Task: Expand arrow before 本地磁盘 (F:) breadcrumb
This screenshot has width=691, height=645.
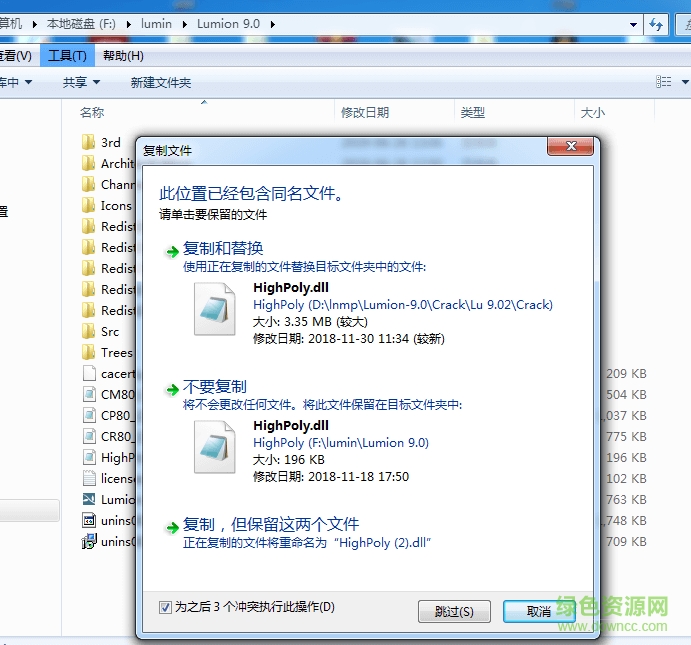Action: (35, 24)
